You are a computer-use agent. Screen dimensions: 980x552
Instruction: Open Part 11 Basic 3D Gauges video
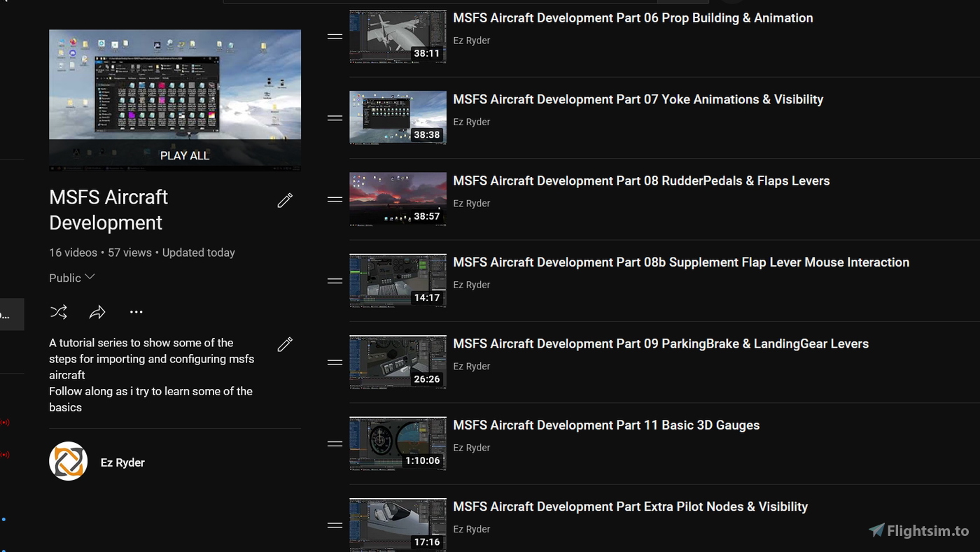pos(606,425)
